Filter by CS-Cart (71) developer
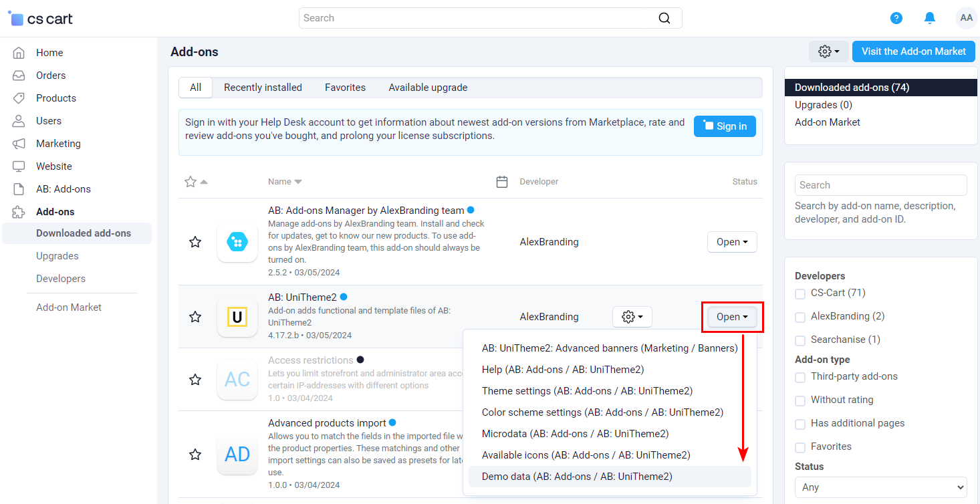This screenshot has height=504, width=980. pos(800,294)
